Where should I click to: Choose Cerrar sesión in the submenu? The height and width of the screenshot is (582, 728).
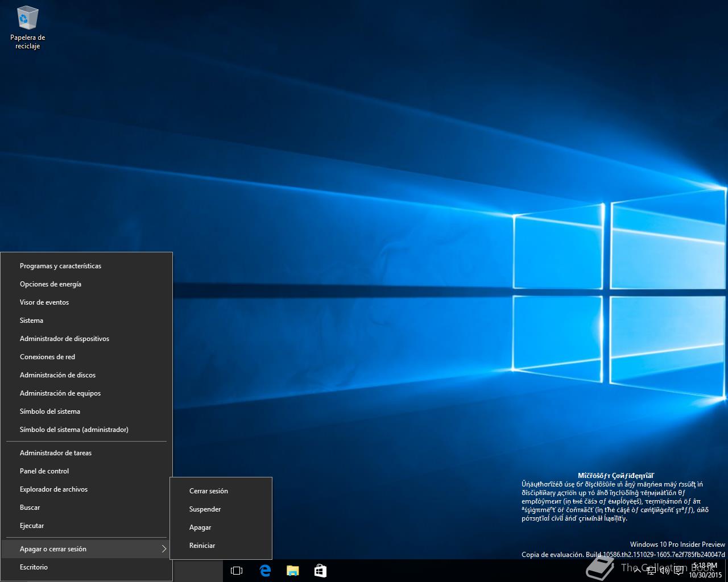tap(221, 491)
